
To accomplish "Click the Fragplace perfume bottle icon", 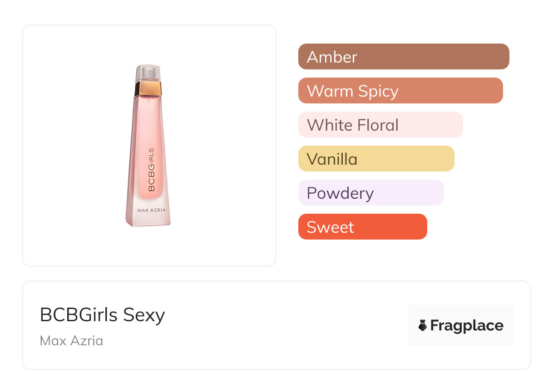I will coord(423,325).
